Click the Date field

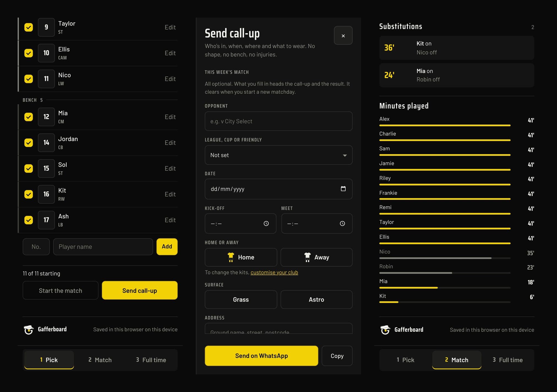278,189
